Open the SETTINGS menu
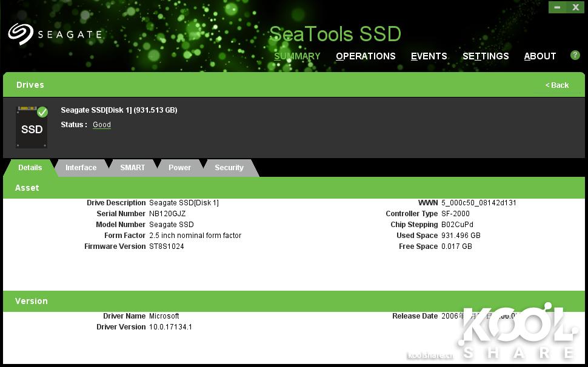 [486, 56]
